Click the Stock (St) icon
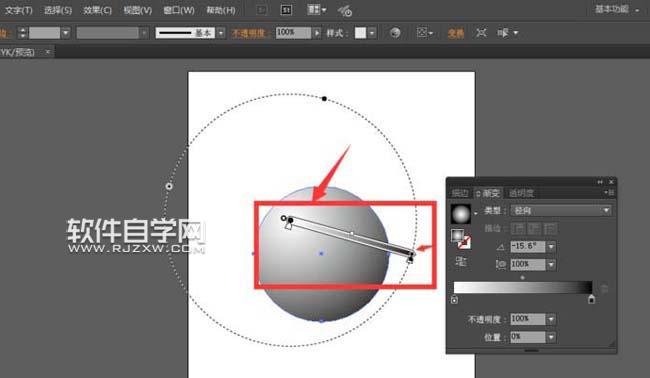Screen dimensions: 650x378 click(286, 10)
